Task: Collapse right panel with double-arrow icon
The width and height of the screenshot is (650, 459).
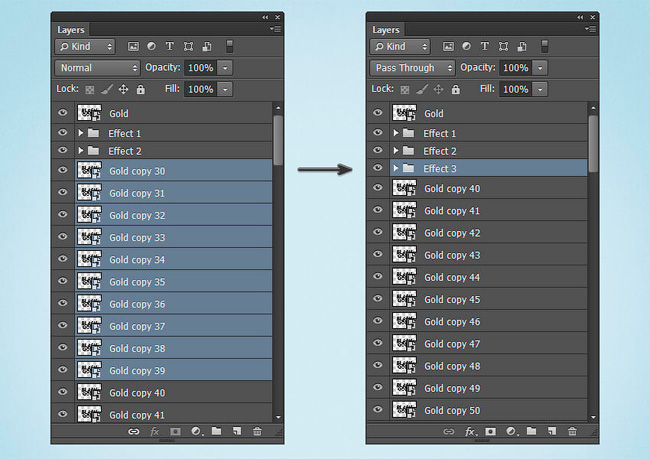Action: 580,17
